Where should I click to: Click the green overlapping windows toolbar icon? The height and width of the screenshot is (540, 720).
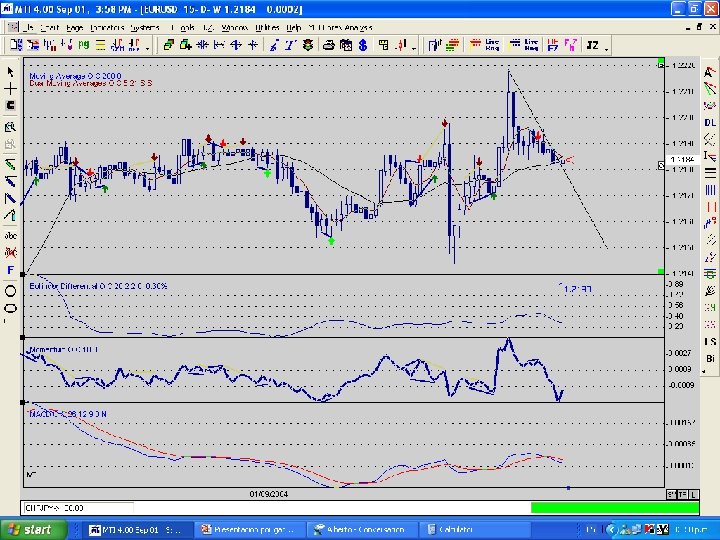point(169,45)
